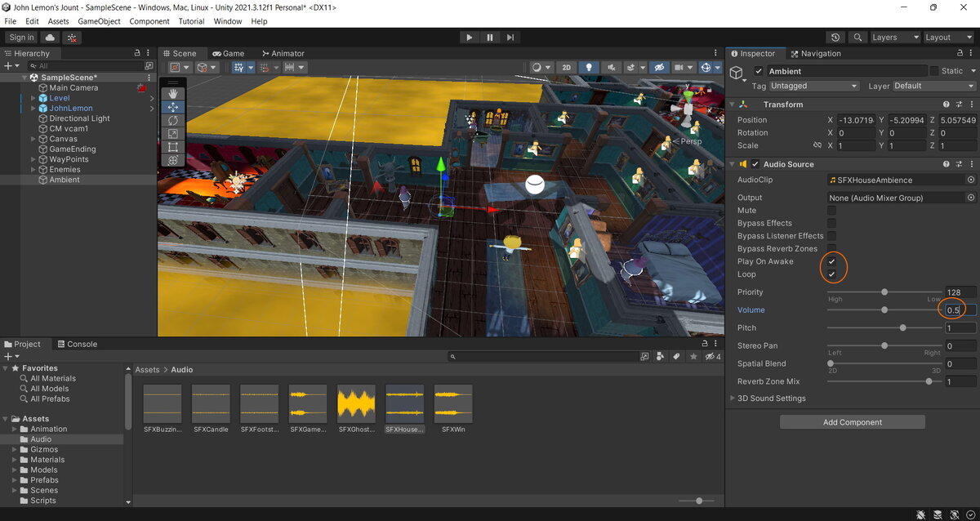The image size is (980, 521).
Task: Toggle the Ambient object active checkbox
Action: [x=759, y=71]
